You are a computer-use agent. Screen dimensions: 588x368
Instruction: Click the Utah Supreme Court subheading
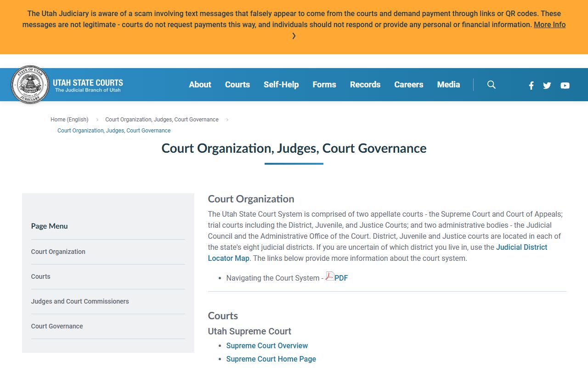coord(249,331)
